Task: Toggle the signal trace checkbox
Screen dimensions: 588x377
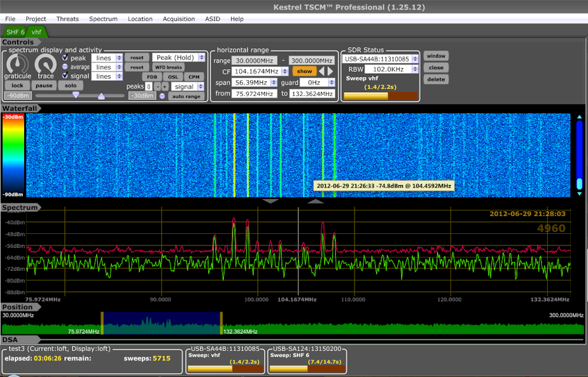Action: 64,76
